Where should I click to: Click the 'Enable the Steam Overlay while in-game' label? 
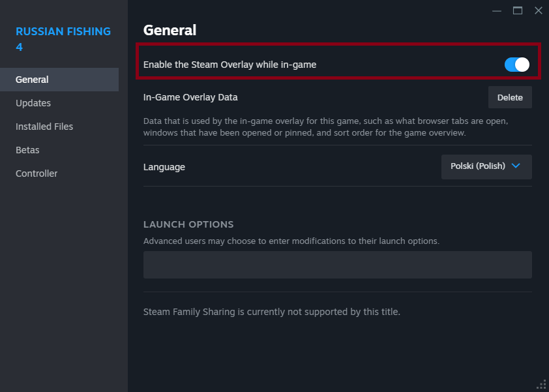point(230,65)
